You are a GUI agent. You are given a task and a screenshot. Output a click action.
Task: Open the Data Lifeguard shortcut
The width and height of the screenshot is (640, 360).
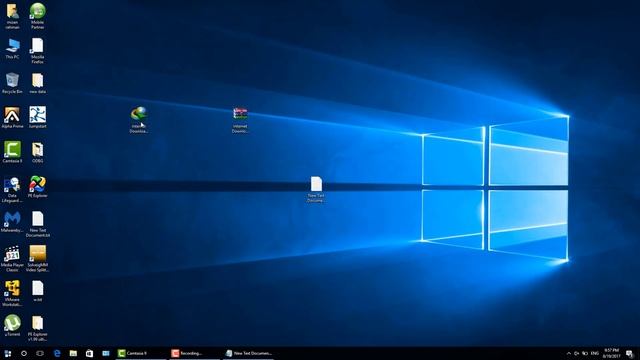(x=12, y=189)
